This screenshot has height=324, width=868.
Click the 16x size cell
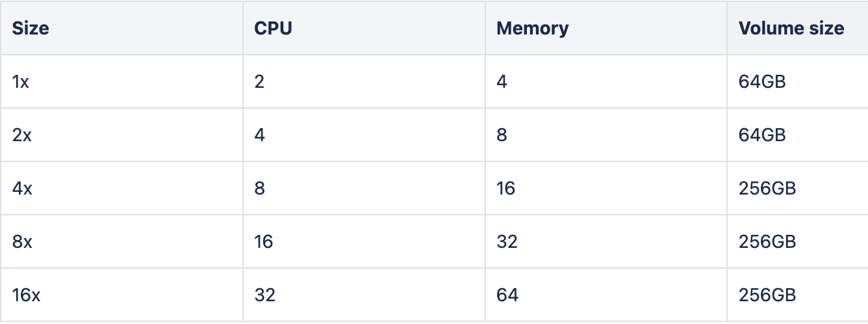click(x=26, y=295)
